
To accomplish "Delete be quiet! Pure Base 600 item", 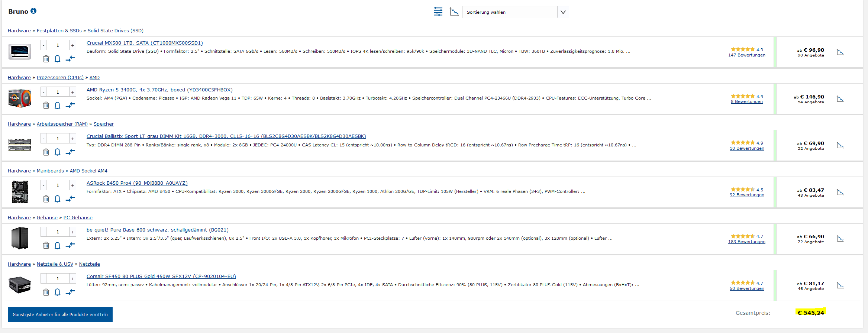I will (x=46, y=245).
